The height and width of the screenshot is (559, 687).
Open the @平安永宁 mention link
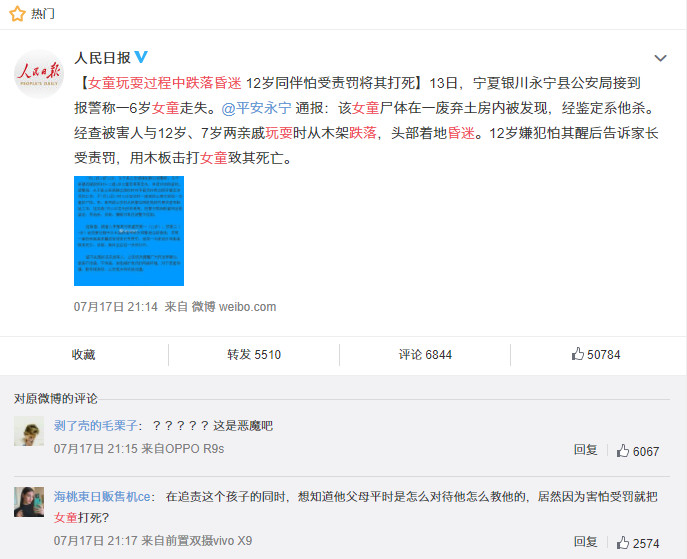[x=256, y=108]
